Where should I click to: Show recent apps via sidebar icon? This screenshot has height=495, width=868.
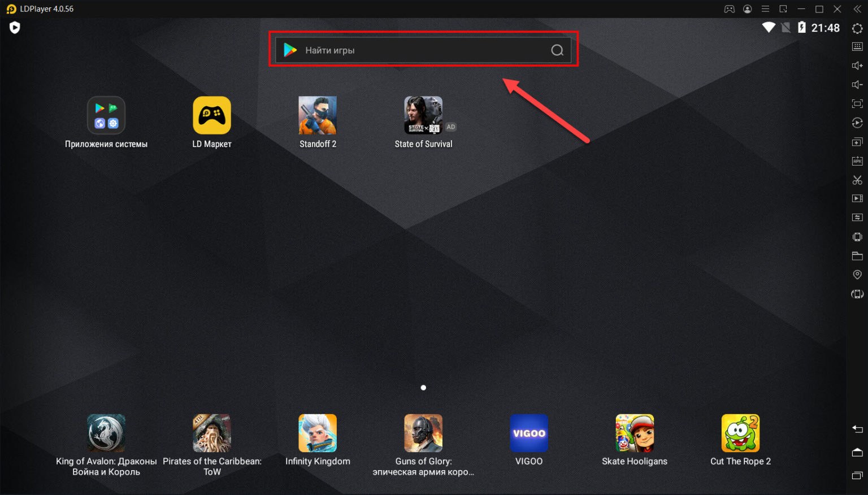tap(857, 475)
